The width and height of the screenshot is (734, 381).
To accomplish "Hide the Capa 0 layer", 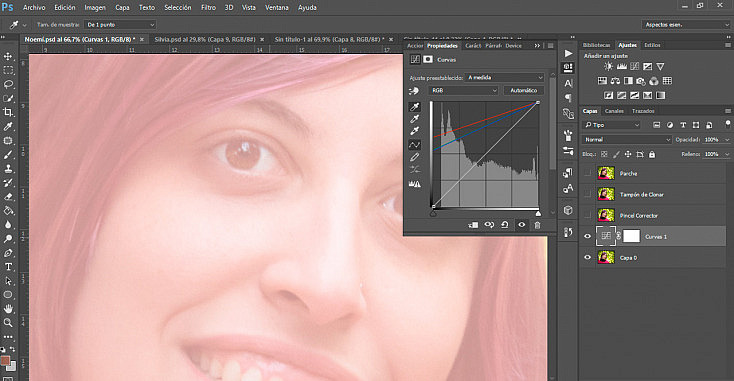I will tap(587, 258).
